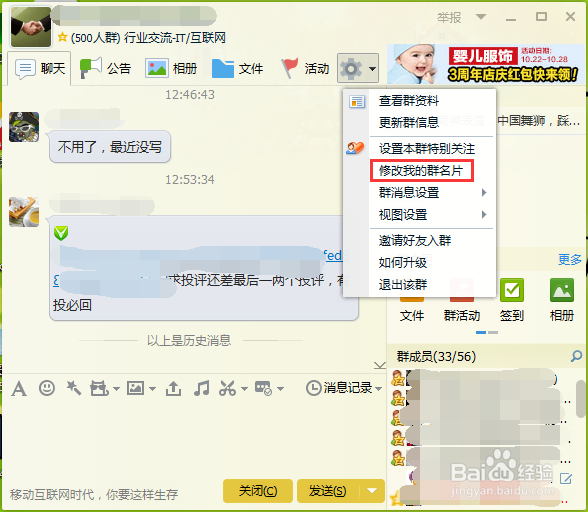Image resolution: width=588 pixels, height=512 pixels.
Task: Expand the 消息记录 dropdown arrow
Action: coord(378,389)
